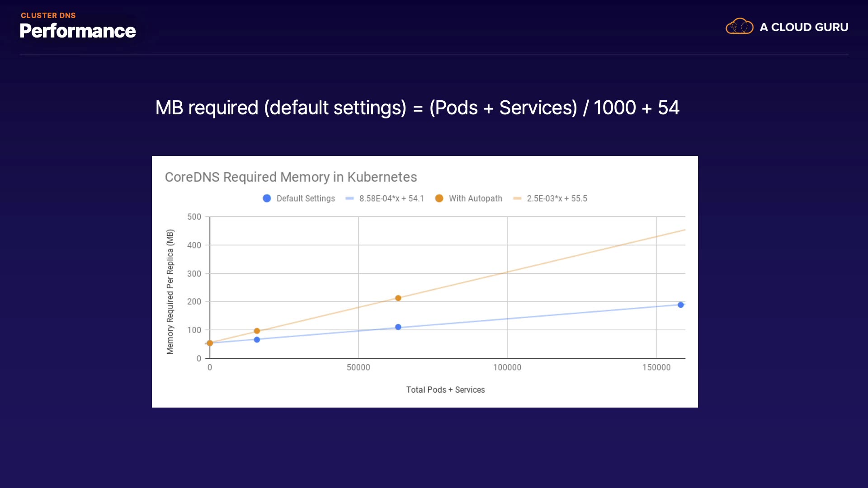Click the A Cloud Guru cloud logo icon
868x488 pixels.
739,27
